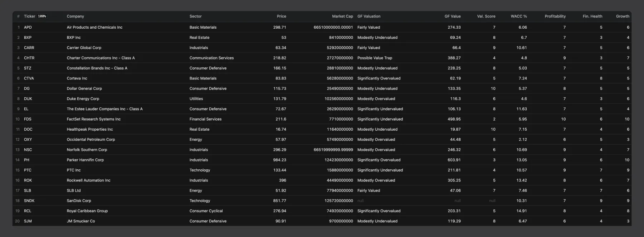Click Parker Hannifin Corp company name
The height and width of the screenshot is (237, 644).
[85, 160]
